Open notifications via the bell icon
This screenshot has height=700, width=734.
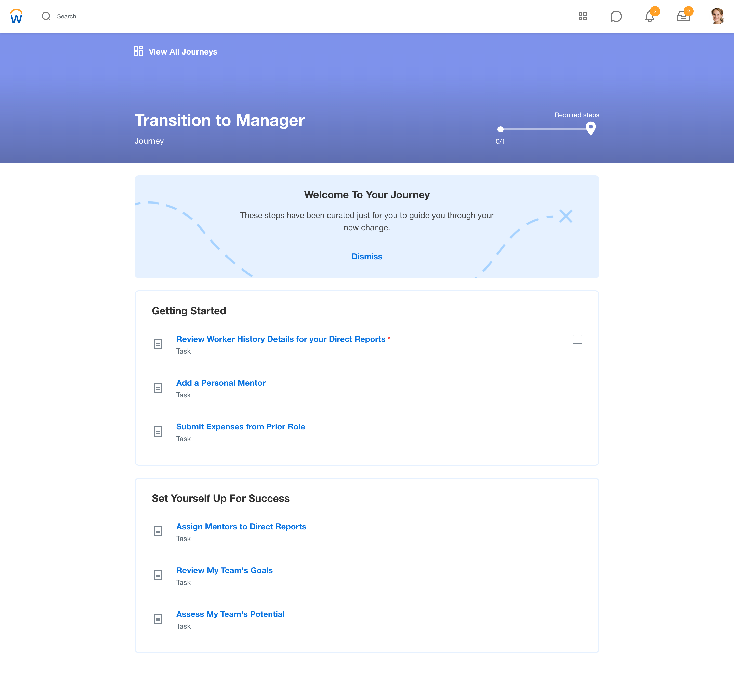point(650,17)
